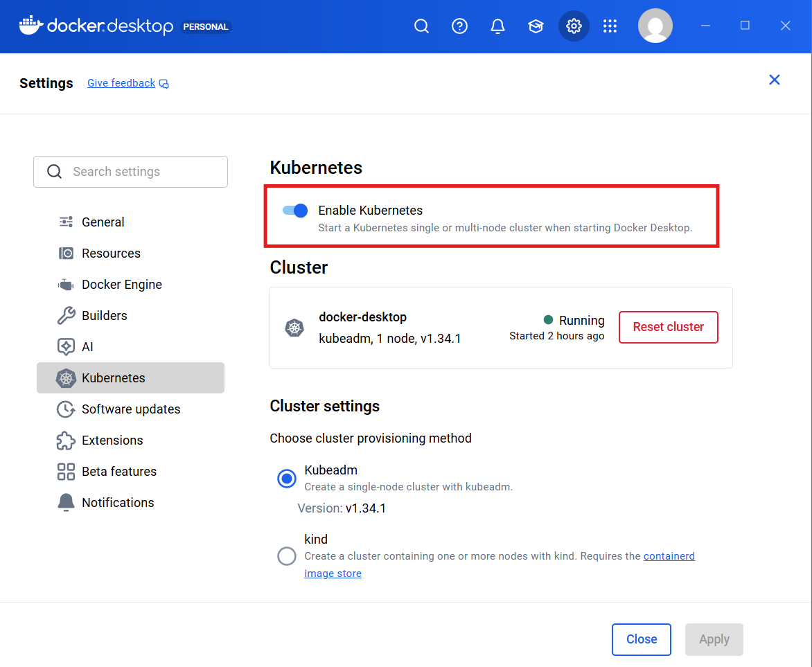Click the Software updates clock icon
Screen dimensions: 812x667
[x=66, y=409]
